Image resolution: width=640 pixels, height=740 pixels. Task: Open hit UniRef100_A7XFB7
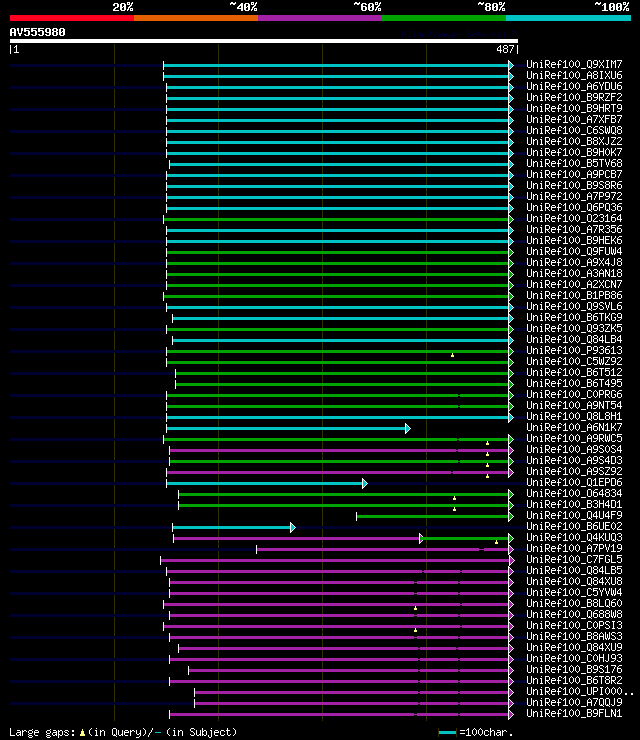pos(574,119)
